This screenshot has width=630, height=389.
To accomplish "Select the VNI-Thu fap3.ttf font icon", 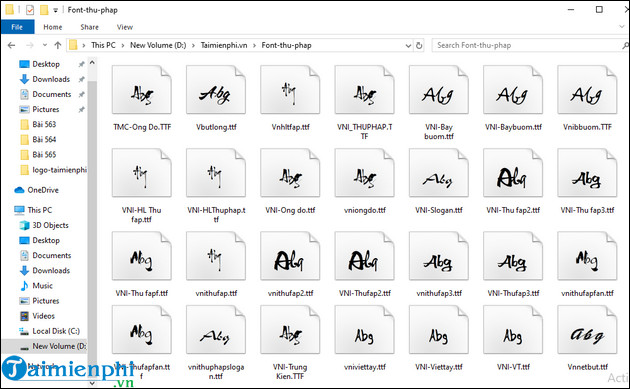I will 587,173.
